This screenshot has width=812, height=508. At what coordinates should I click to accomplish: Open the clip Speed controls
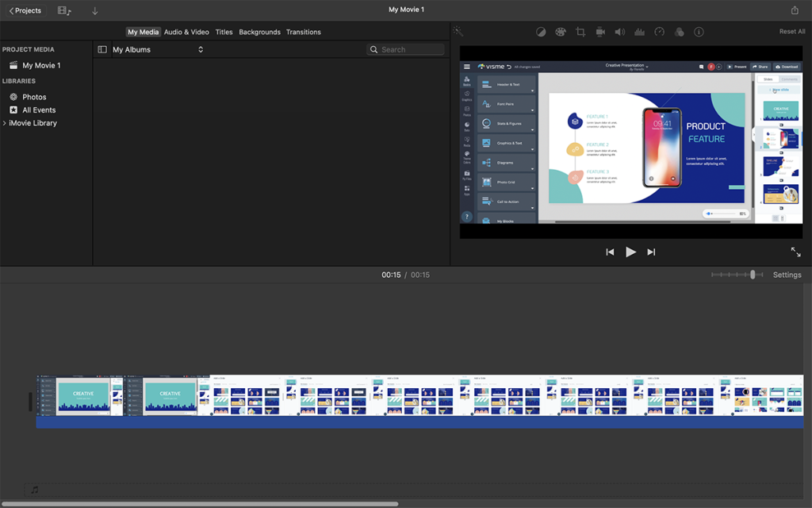659,32
